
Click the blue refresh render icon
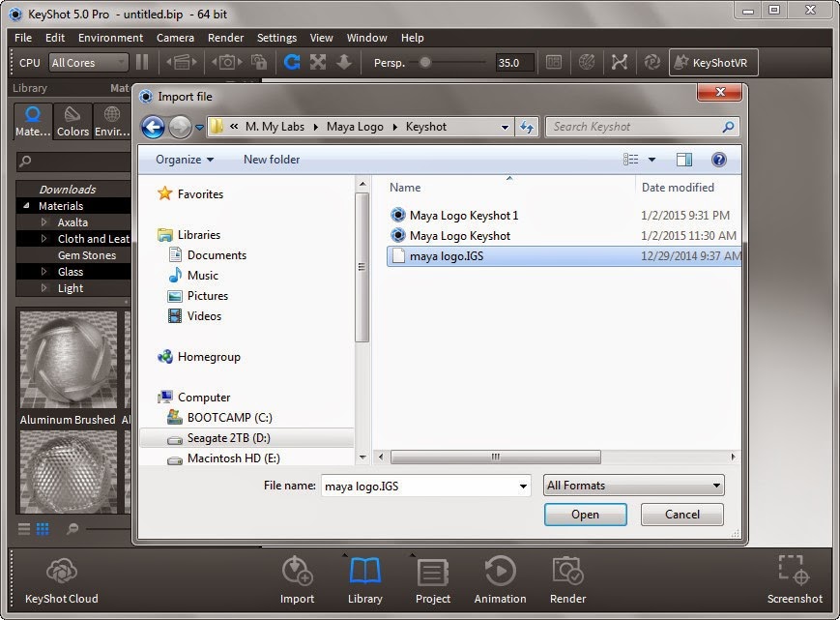[291, 63]
